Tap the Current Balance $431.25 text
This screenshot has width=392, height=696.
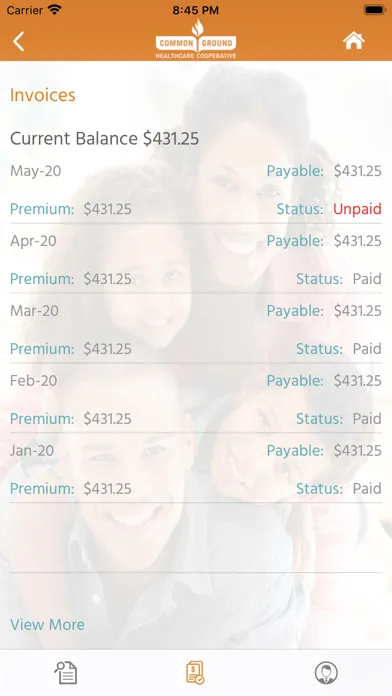coord(104,138)
